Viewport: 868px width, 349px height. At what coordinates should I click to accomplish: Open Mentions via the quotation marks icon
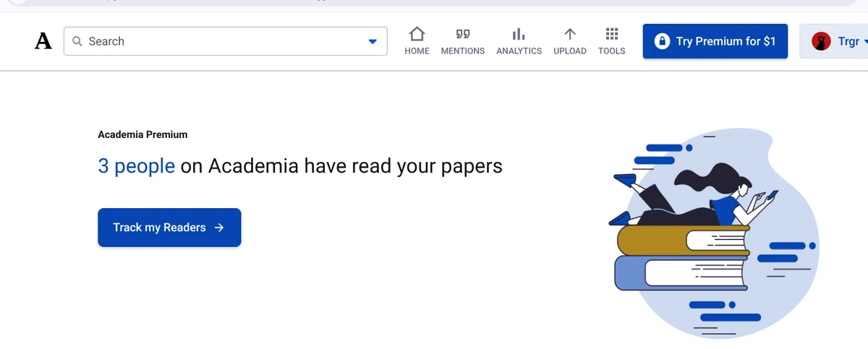(x=463, y=34)
